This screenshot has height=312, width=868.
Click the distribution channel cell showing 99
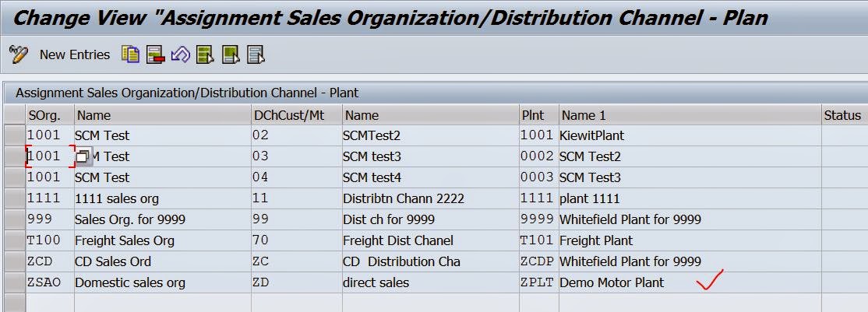click(x=295, y=219)
